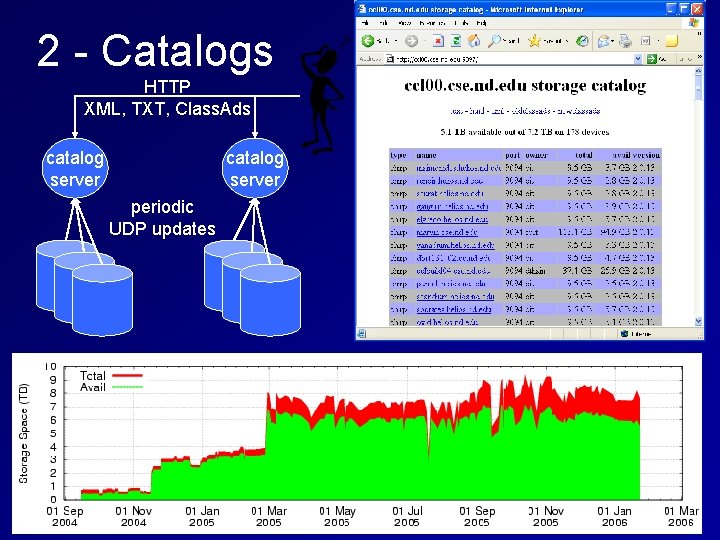Screen dimensions: 720x540
Task: Open the host link in the 94.9 GB avail row
Action: coord(446,232)
